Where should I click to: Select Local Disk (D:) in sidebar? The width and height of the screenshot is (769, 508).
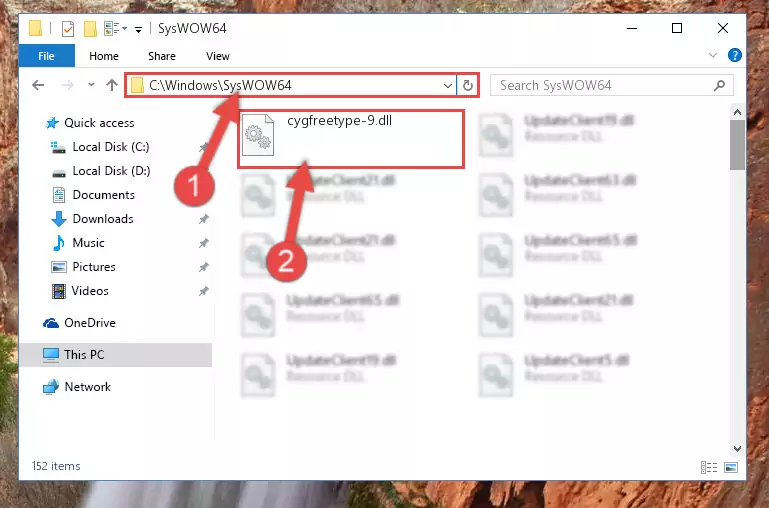(111, 171)
